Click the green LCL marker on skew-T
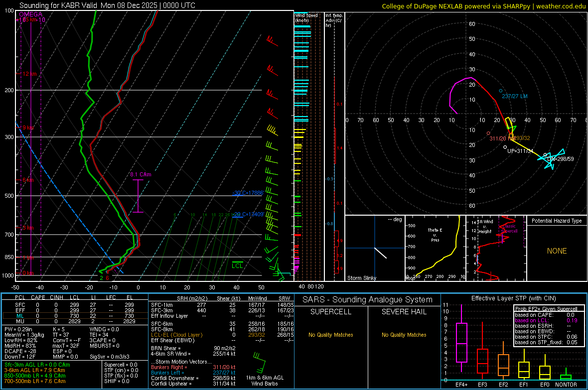Viewport: 588px width, 390px height. click(237, 265)
